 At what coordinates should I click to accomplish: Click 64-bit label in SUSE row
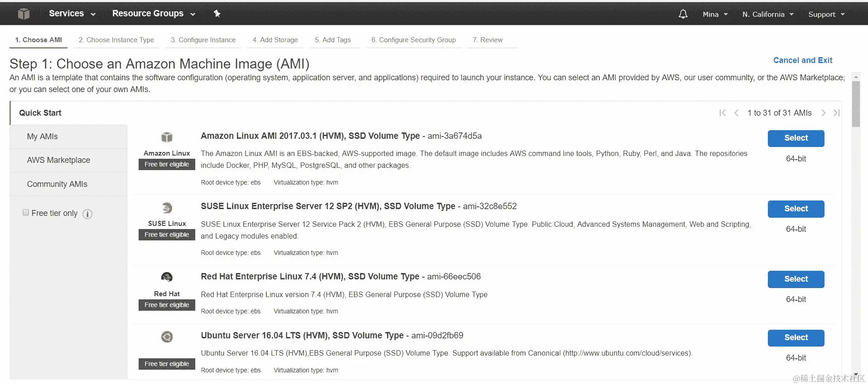click(x=796, y=229)
